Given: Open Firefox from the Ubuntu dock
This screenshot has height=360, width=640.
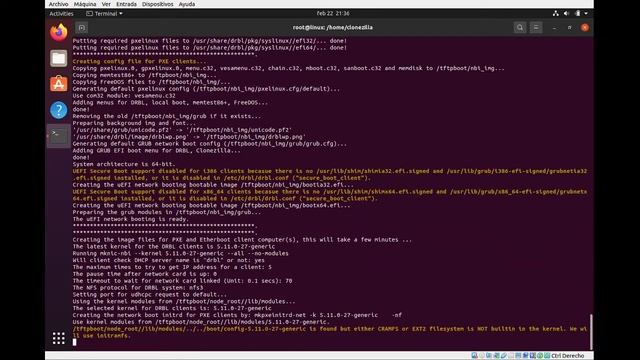Looking at the screenshot, I should [x=59, y=32].
